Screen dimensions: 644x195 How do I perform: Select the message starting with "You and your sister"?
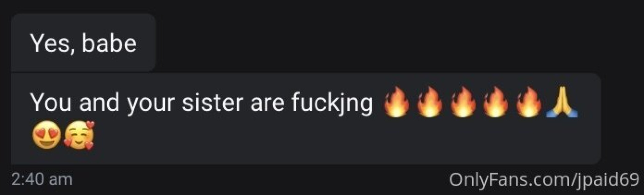pos(306,119)
